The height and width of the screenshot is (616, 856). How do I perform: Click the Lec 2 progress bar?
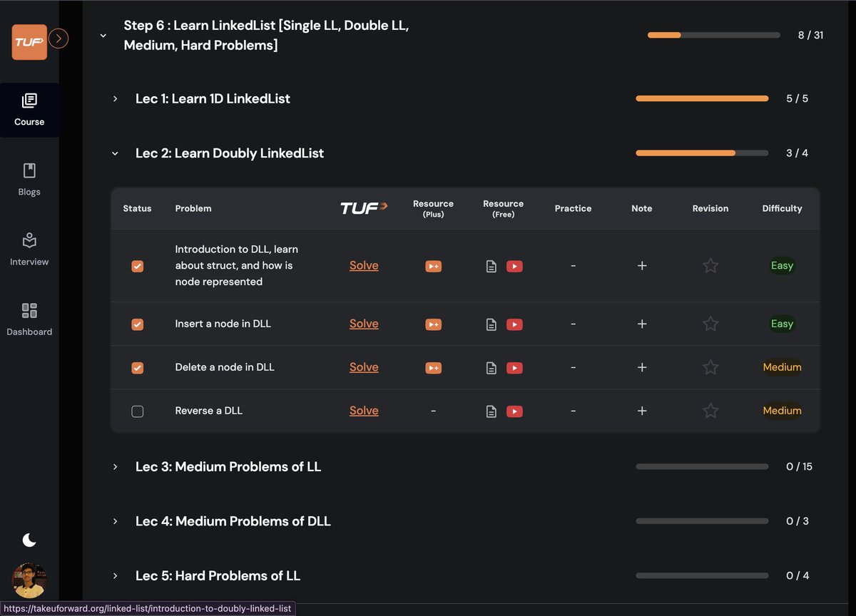click(x=702, y=153)
